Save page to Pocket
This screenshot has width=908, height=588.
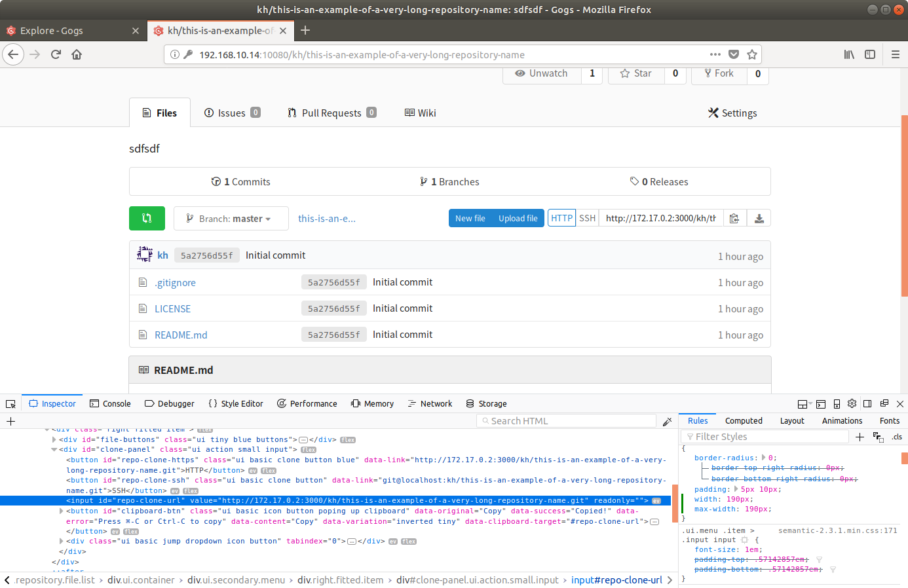[734, 54]
